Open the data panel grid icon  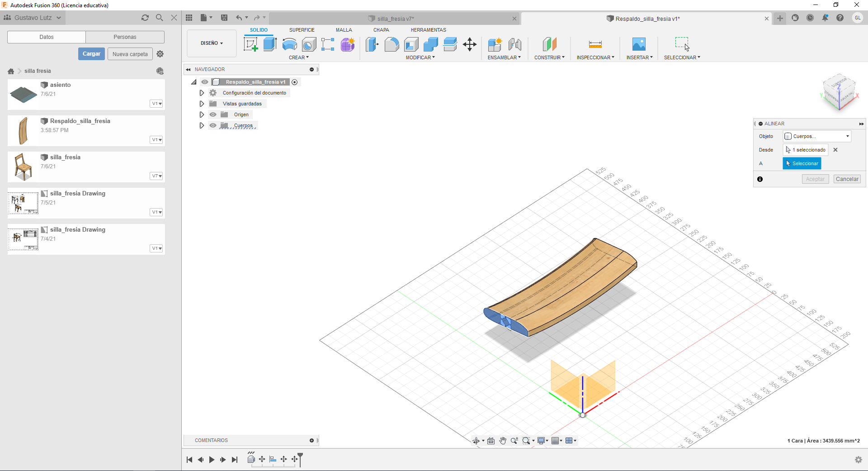point(189,18)
